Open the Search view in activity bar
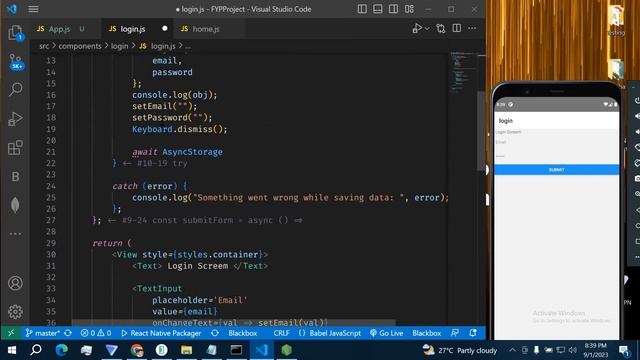The image size is (640, 360). click(x=16, y=89)
